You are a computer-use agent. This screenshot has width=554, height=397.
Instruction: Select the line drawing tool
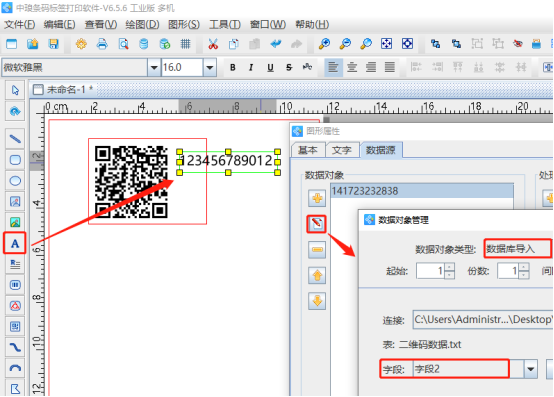15,139
